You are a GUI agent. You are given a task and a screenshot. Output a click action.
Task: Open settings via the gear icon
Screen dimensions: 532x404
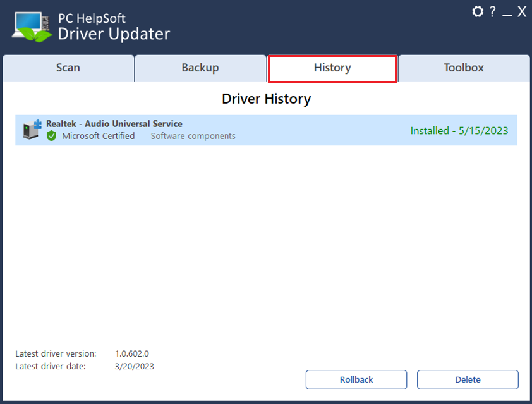[x=478, y=12]
